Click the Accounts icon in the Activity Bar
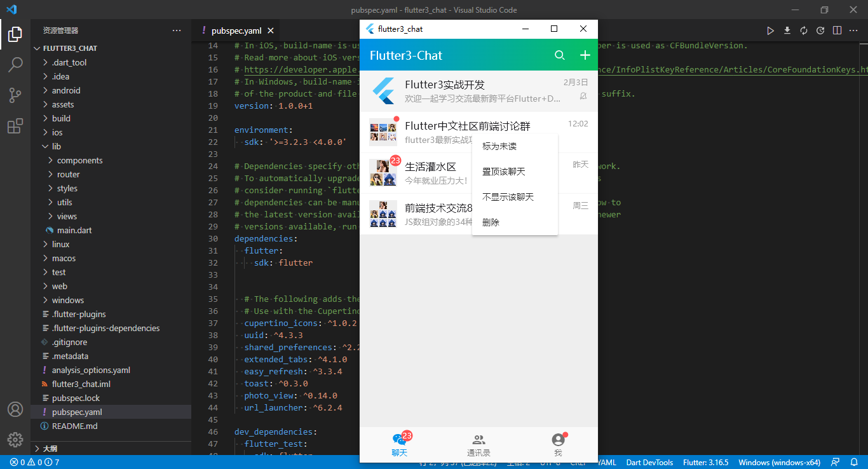This screenshot has width=868, height=469. pyautogui.click(x=15, y=409)
